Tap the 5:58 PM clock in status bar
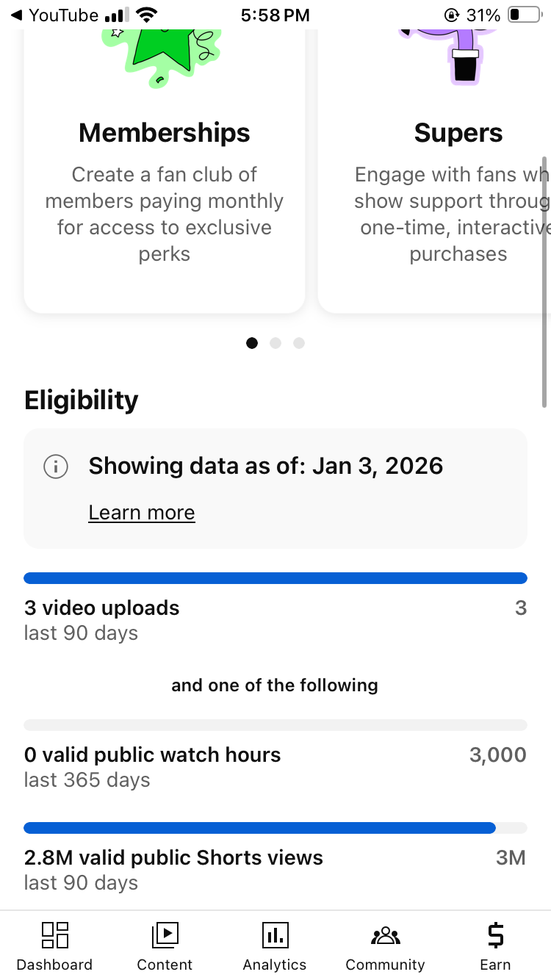Image resolution: width=551 pixels, height=980 pixels. pos(275,15)
